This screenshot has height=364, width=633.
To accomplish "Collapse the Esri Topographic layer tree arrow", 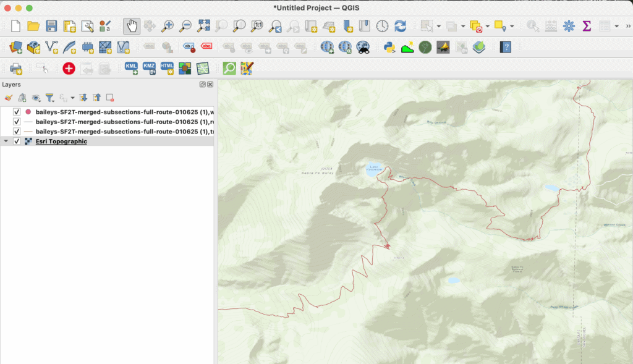I will tap(6, 142).
